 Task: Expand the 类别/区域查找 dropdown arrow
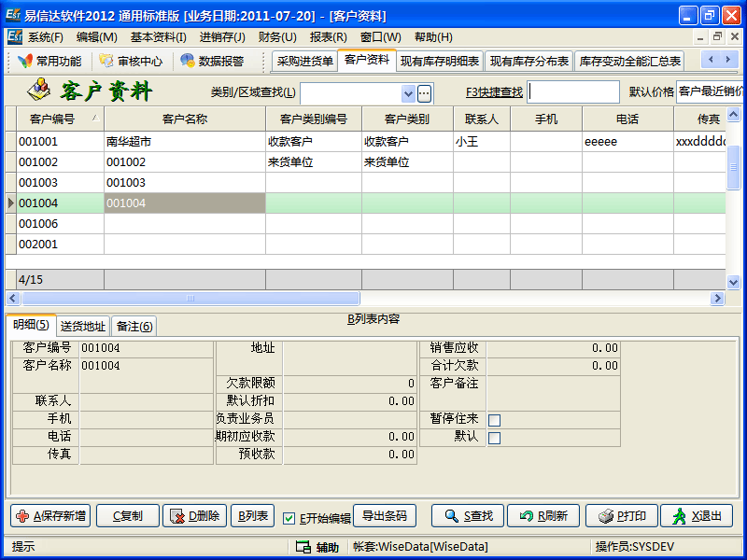coord(408,92)
